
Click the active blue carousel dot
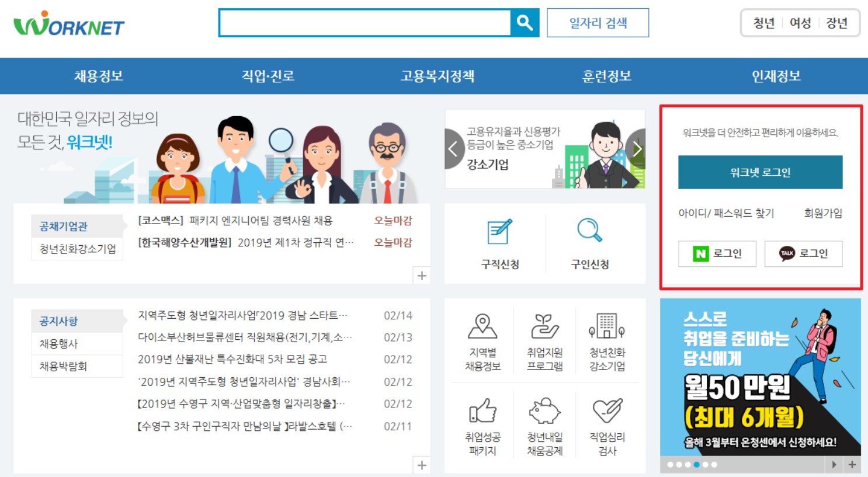point(696,465)
